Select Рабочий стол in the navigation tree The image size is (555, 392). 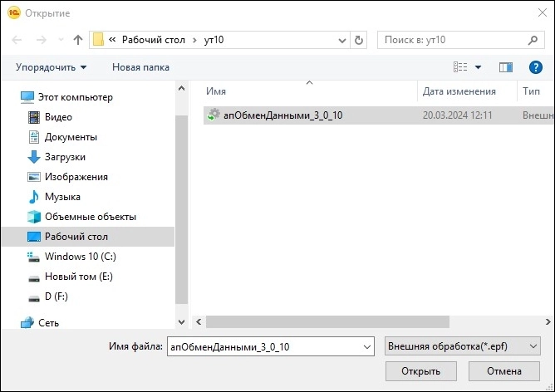(87, 237)
